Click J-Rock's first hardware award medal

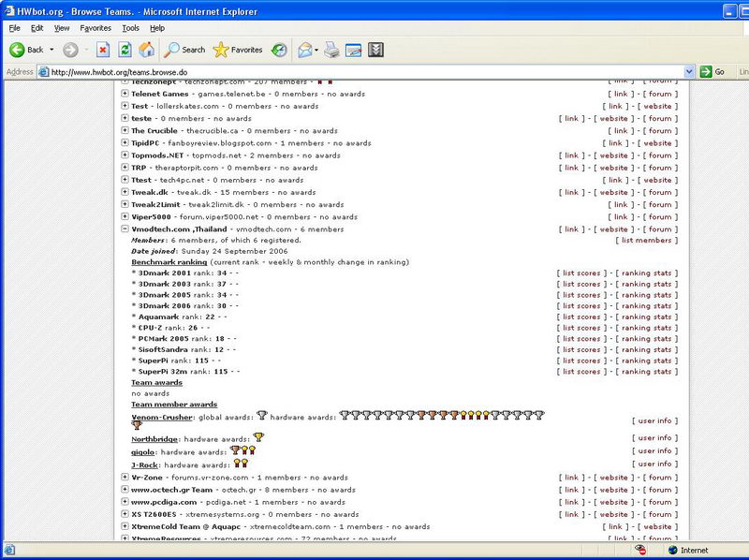(237, 463)
